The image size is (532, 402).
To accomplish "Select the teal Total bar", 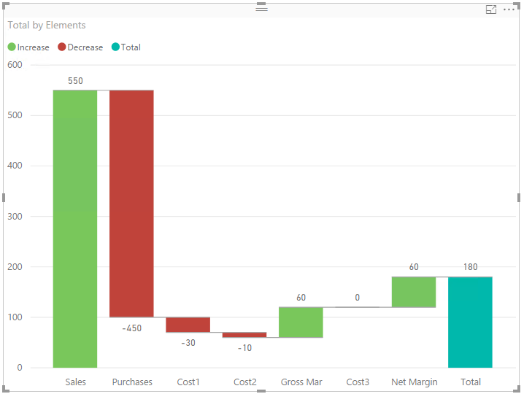I will pyautogui.click(x=470, y=322).
